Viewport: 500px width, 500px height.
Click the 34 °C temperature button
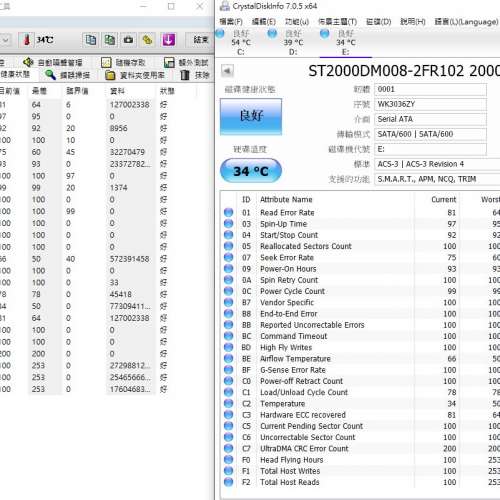click(251, 171)
